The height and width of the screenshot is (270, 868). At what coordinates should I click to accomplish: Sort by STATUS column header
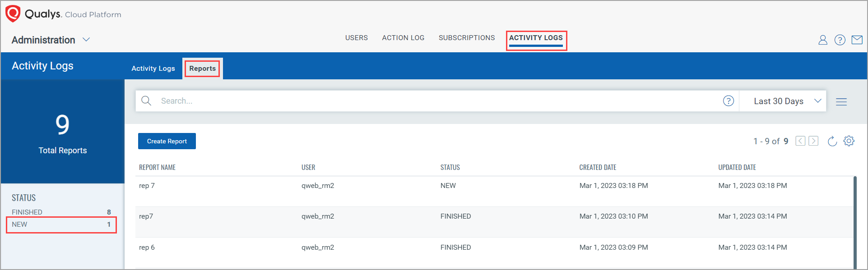[450, 167]
